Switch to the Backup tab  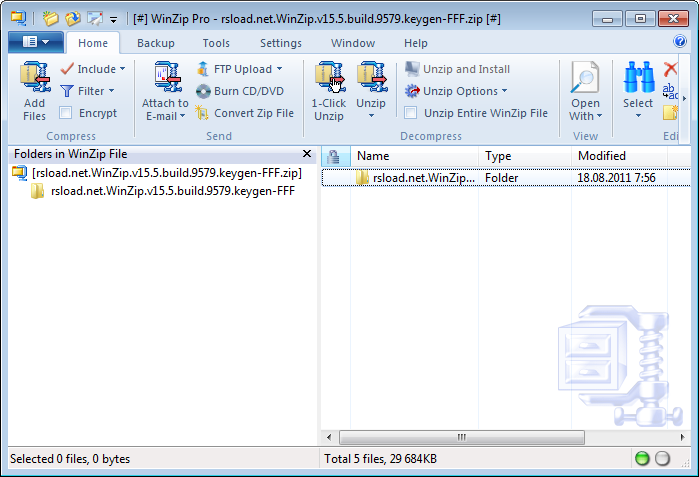156,43
